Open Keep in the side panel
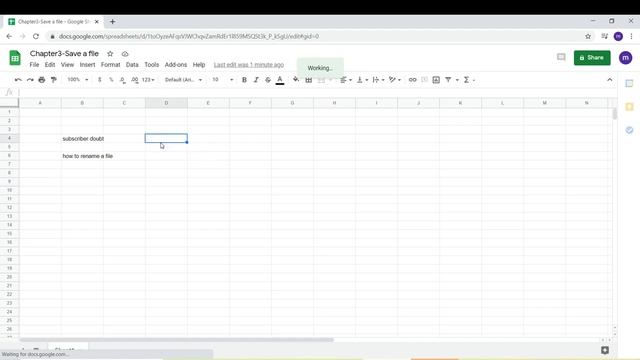640x360 pixels. (x=629, y=107)
